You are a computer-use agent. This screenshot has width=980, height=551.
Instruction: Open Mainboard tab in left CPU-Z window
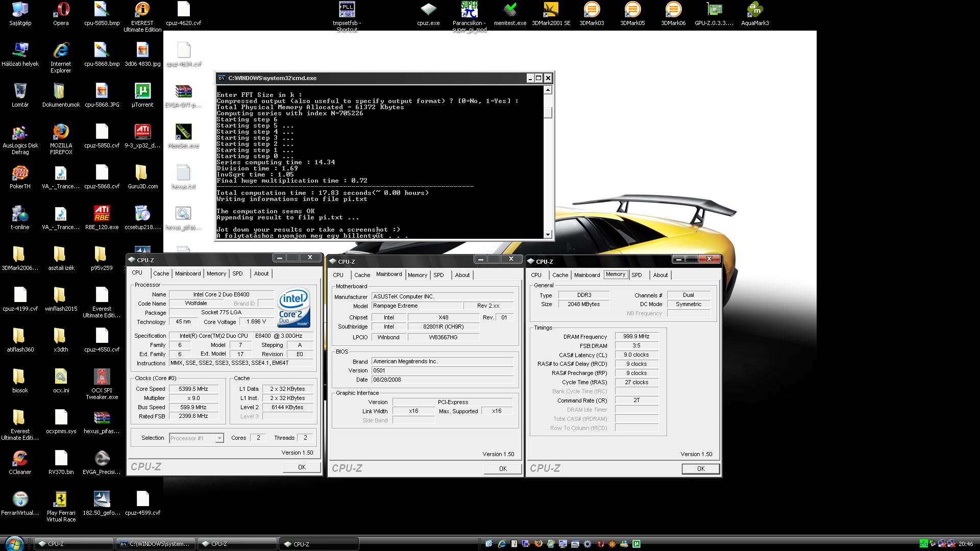[x=188, y=273]
